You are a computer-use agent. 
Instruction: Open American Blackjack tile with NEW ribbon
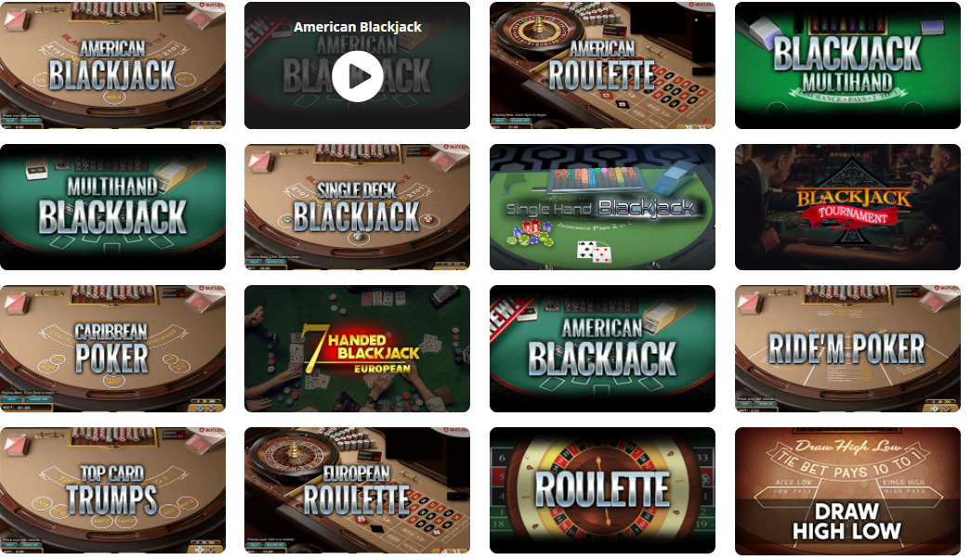(602, 348)
